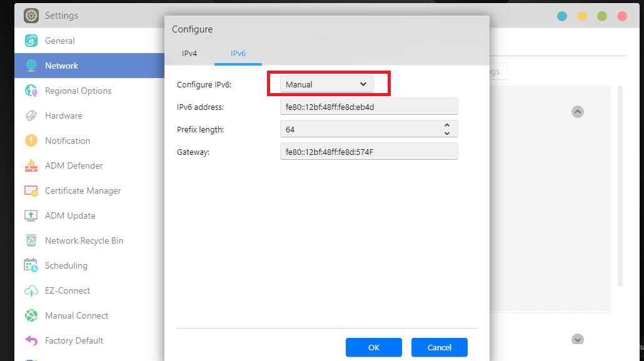The height and width of the screenshot is (361, 644).
Task: Select the Regional Options globe icon
Action: 30,91
